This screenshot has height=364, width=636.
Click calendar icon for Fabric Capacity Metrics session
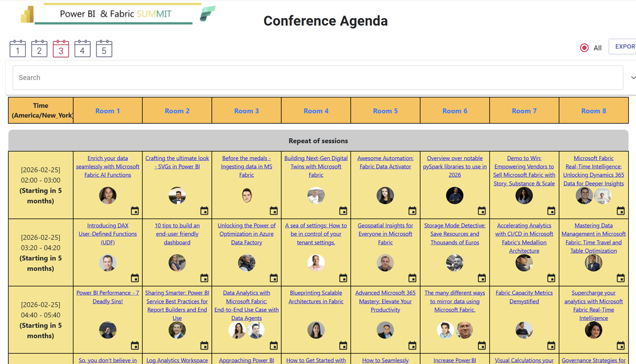pos(551,346)
